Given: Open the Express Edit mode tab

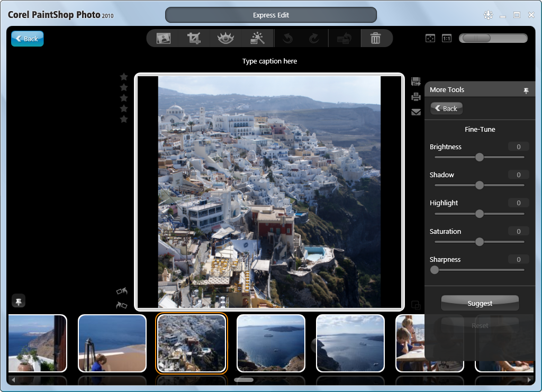Looking at the screenshot, I should click(270, 15).
